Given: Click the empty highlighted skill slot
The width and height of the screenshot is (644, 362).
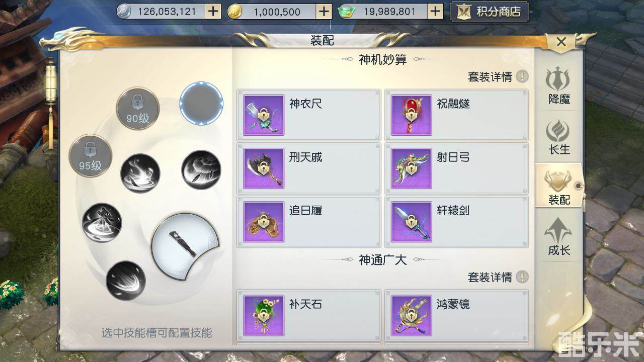Looking at the screenshot, I should 201,104.
